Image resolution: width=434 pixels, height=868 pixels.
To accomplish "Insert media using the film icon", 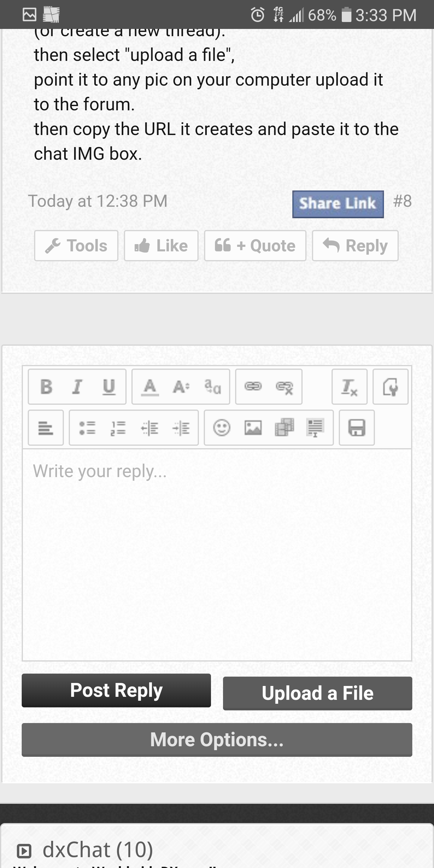I will (284, 428).
